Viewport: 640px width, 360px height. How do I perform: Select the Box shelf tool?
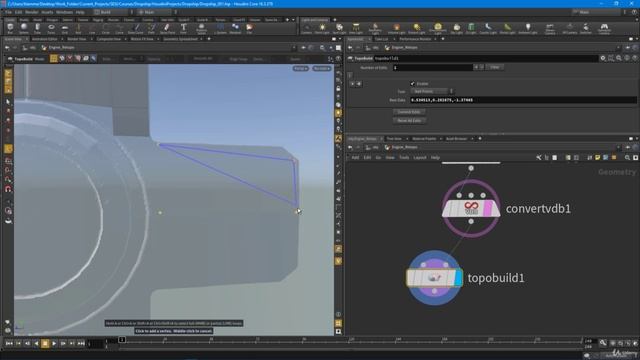pos(10,29)
